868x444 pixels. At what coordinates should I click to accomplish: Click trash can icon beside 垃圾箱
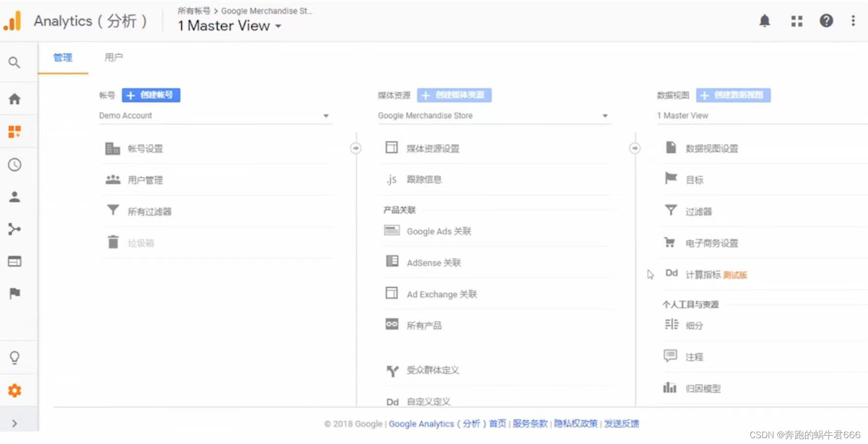113,242
